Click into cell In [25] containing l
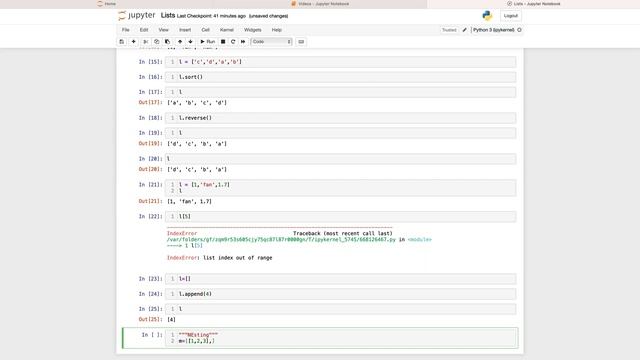 point(340,309)
